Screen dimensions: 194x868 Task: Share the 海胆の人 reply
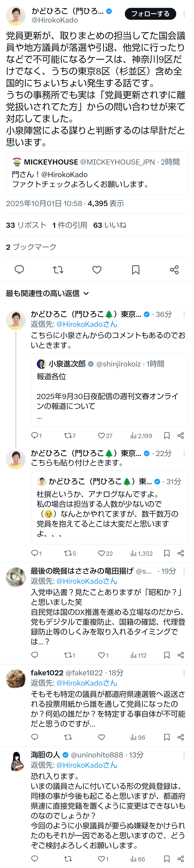181,859
